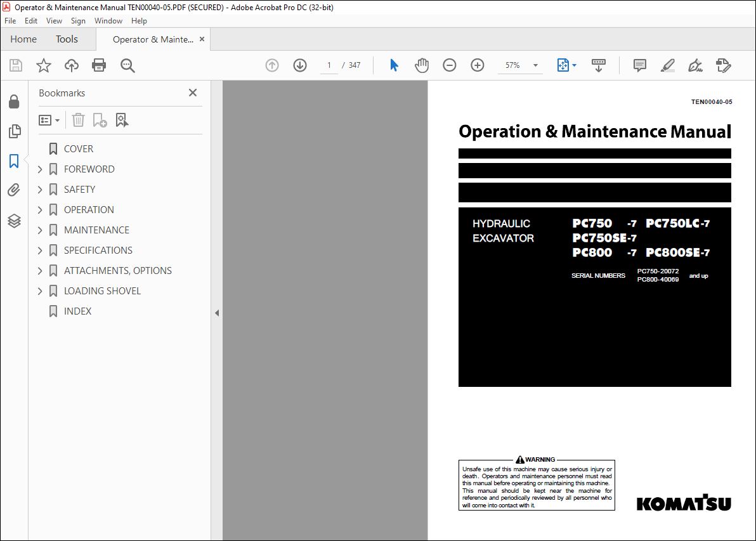Go to next page with the down arrow

pos(300,65)
